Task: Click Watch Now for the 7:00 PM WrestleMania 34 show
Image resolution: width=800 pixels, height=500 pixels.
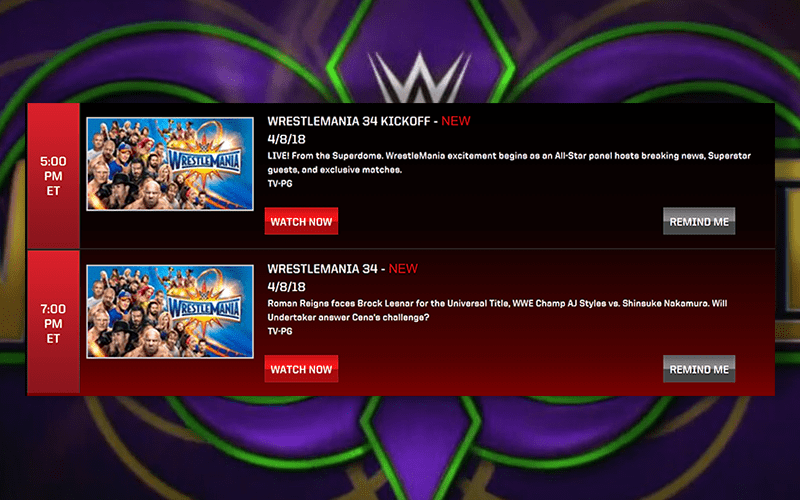Action: 301,369
